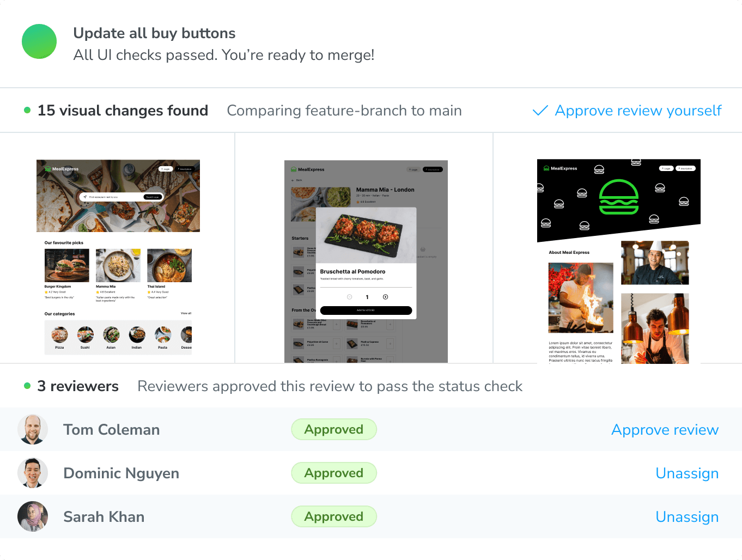This screenshot has height=560, width=742.
Task: Click Approve review for Tom Coleman
Action: point(665,430)
